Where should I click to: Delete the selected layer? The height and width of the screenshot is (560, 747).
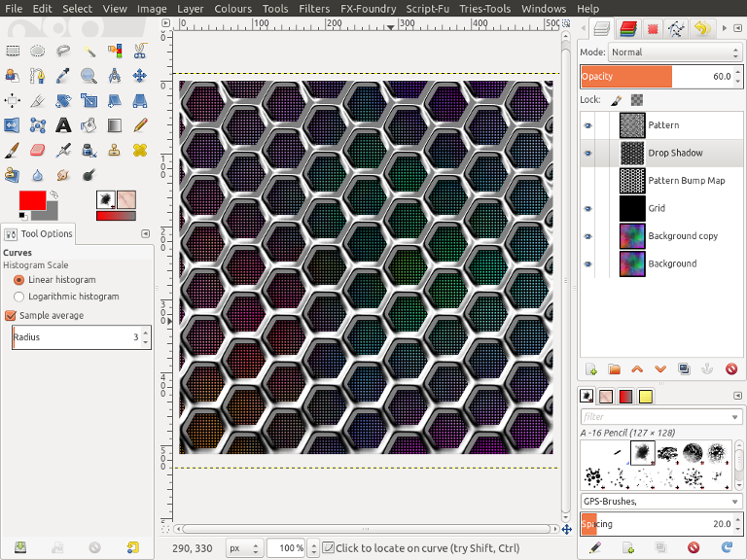pos(731,369)
